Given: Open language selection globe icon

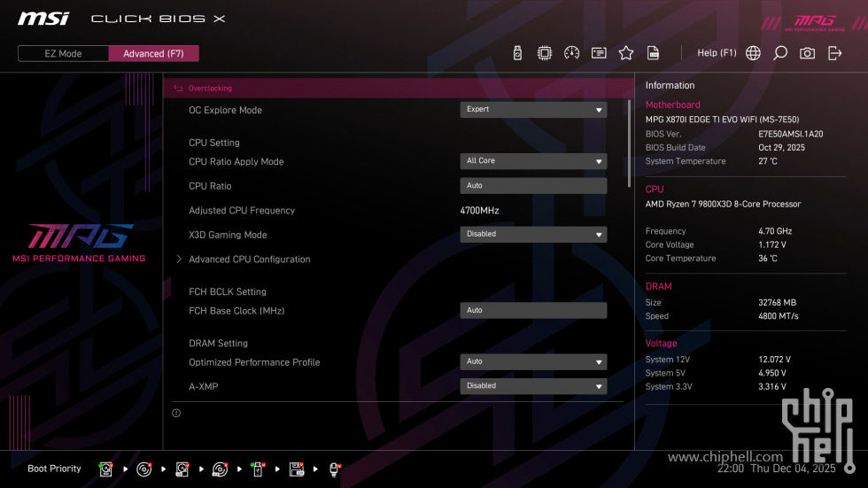Looking at the screenshot, I should (x=753, y=53).
